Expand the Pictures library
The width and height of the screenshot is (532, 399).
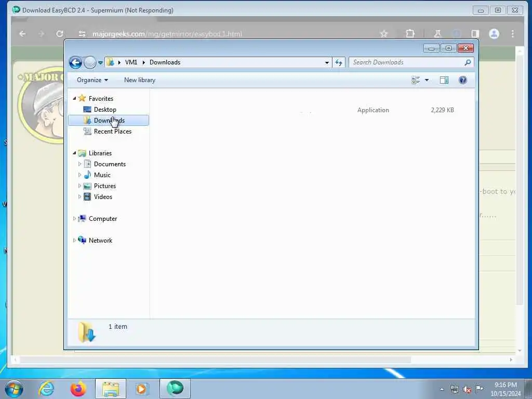coord(79,186)
